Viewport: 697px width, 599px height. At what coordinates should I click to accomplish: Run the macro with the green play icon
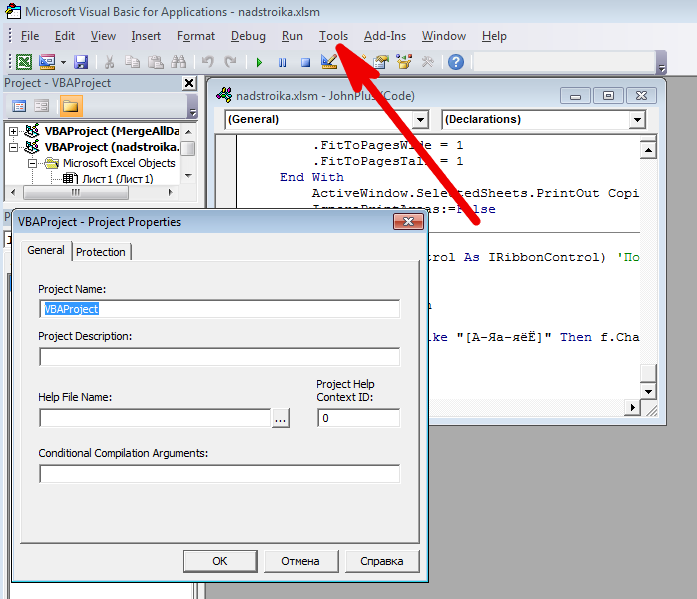click(x=259, y=62)
